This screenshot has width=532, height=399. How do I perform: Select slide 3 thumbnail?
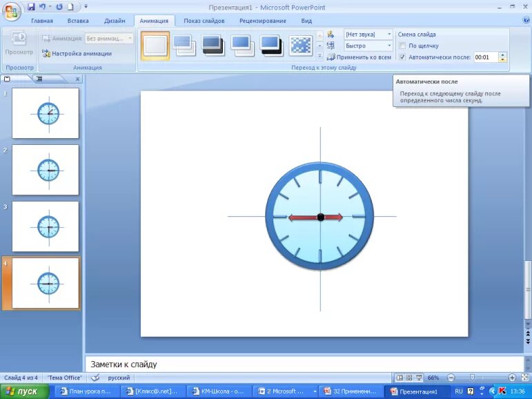[46, 226]
